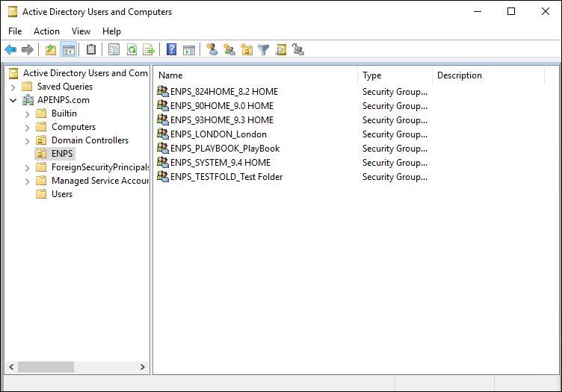Image resolution: width=562 pixels, height=392 pixels.
Task: Go up one level with folder icon
Action: point(51,49)
